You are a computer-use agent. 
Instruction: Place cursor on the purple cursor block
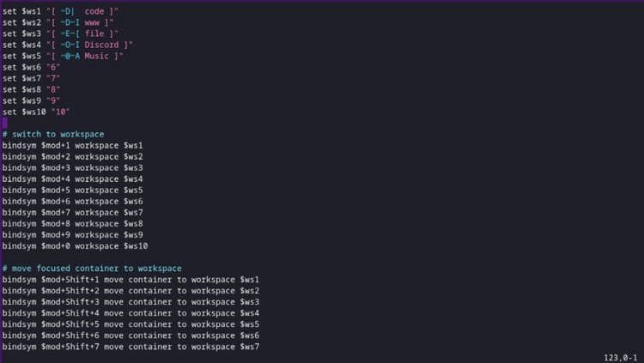tap(4, 123)
